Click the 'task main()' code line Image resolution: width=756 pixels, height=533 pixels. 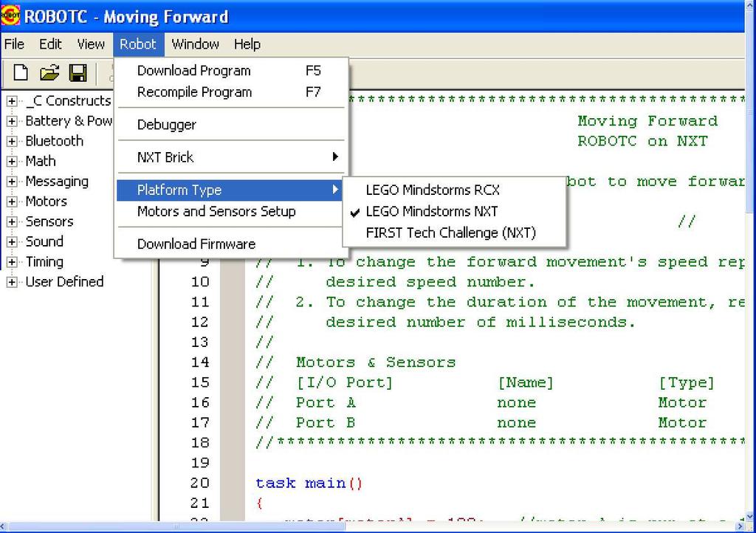pyautogui.click(x=309, y=483)
